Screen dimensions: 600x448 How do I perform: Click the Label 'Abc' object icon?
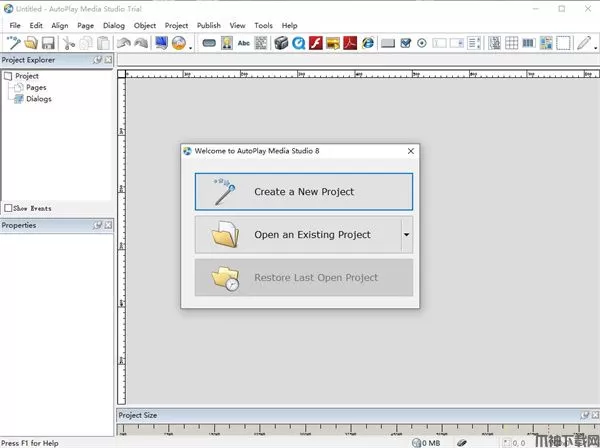click(x=245, y=43)
